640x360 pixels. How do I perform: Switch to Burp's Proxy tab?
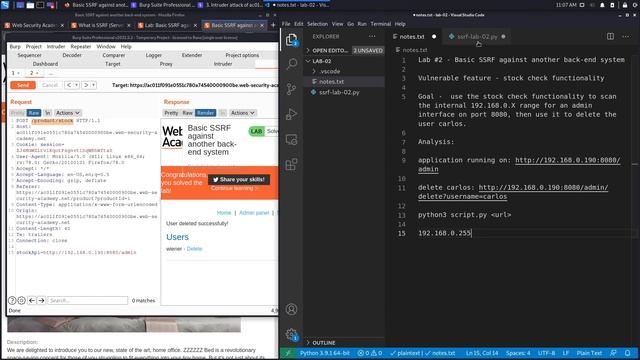pos(166,64)
